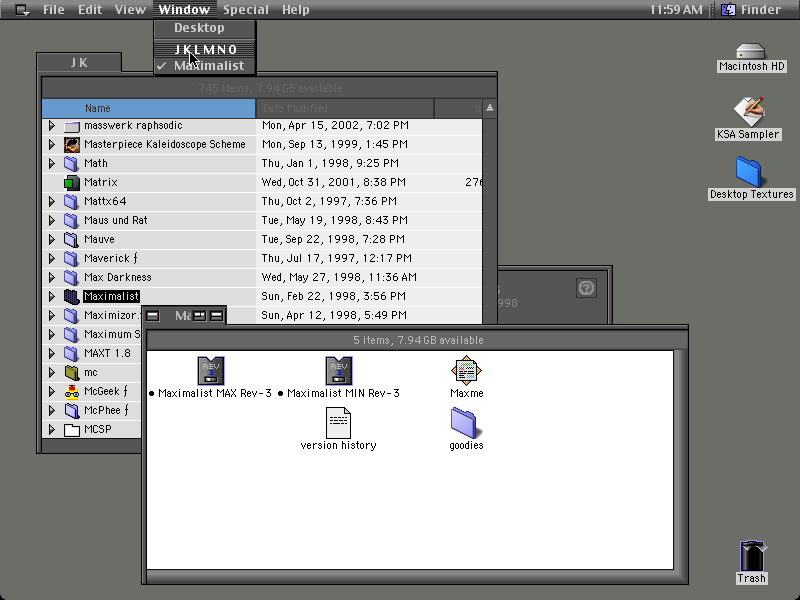Select the Desktop Textures folder icon
This screenshot has width=800, height=600.
(748, 172)
